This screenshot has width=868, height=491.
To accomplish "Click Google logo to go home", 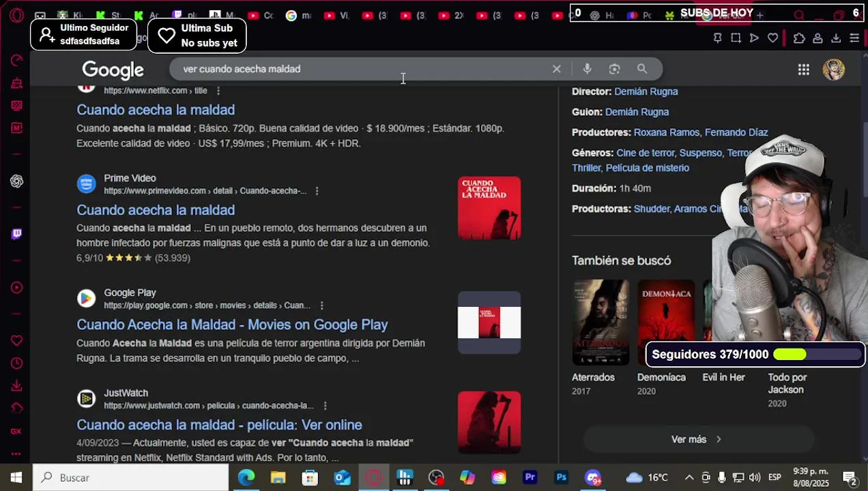I will point(113,70).
